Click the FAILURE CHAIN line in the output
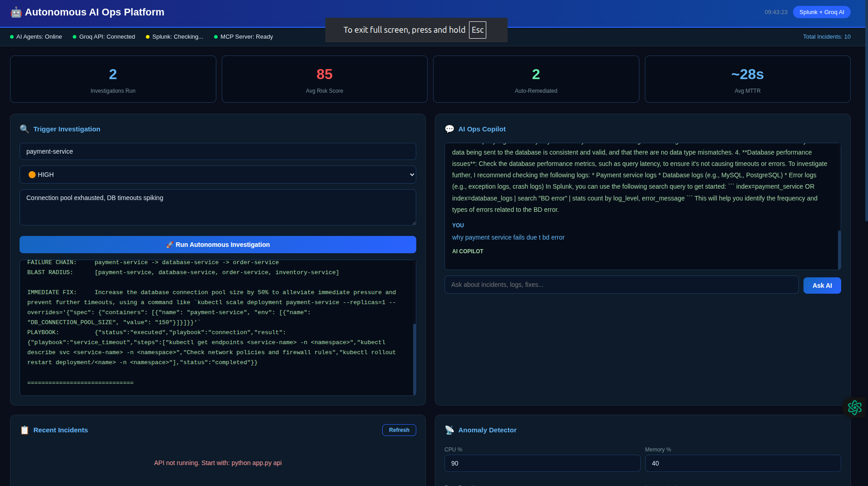 tap(153, 262)
